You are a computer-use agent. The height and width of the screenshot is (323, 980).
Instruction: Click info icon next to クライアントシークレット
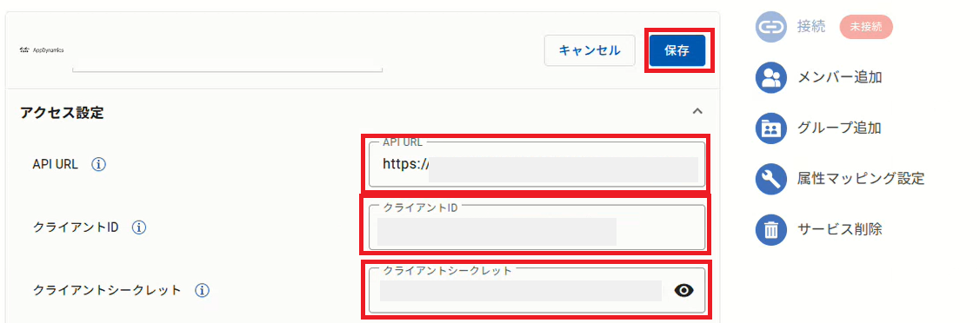click(x=201, y=290)
